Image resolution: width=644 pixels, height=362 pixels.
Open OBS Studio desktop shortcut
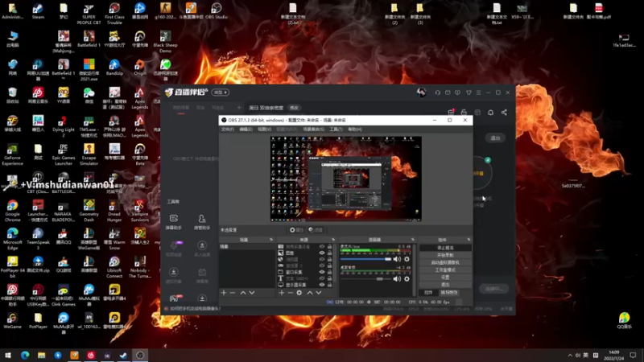point(216,11)
